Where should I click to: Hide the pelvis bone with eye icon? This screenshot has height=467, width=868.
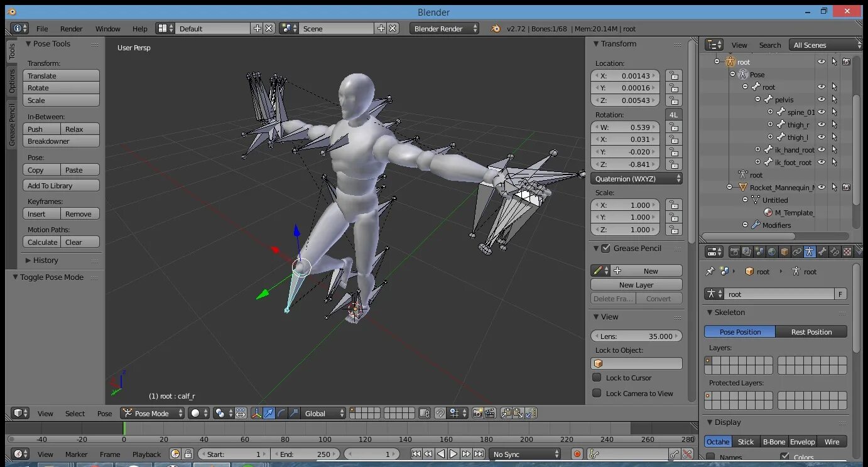821,99
